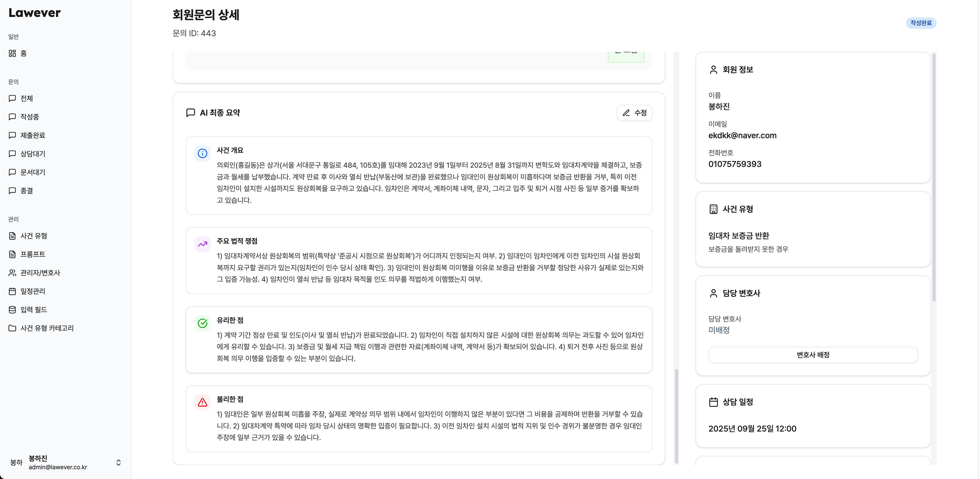Select the 관리자/변호사 people icon
The width and height of the screenshot is (980, 479).
(12, 273)
